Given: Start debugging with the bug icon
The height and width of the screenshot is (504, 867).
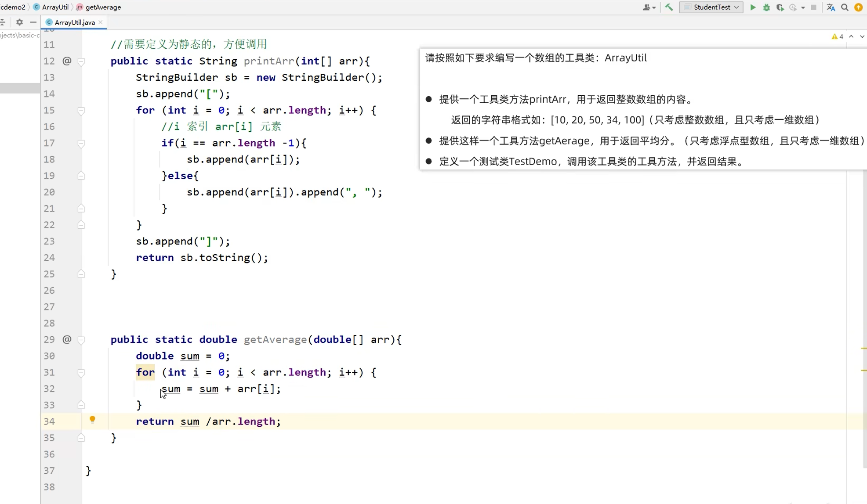Looking at the screenshot, I should click(766, 7).
